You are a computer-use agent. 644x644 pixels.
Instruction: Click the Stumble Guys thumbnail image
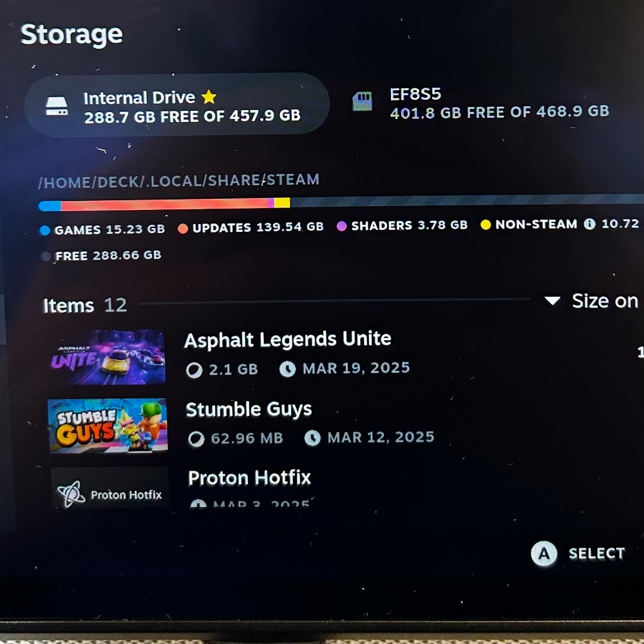pos(108,426)
